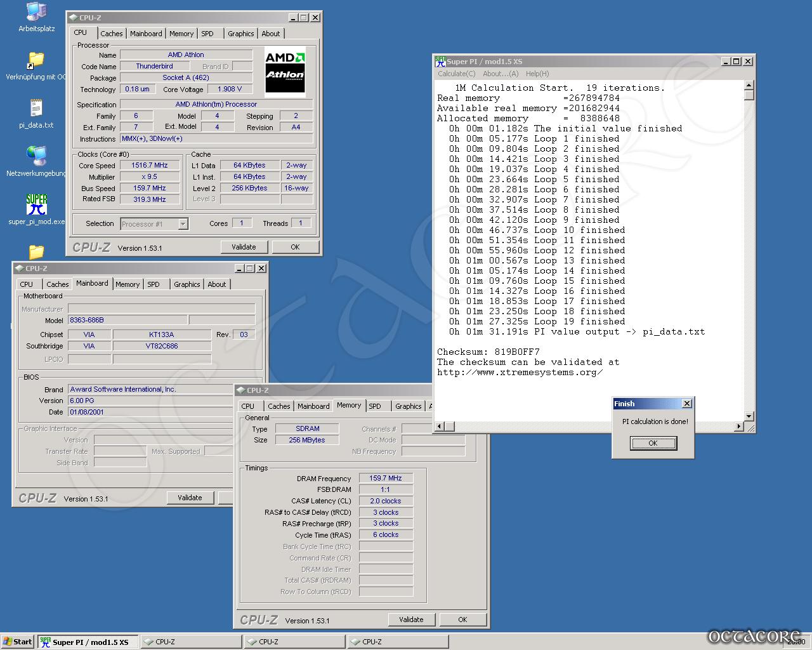Switch to Caches tab in top CPU-Z window
This screenshot has height=650, width=812.
point(112,34)
